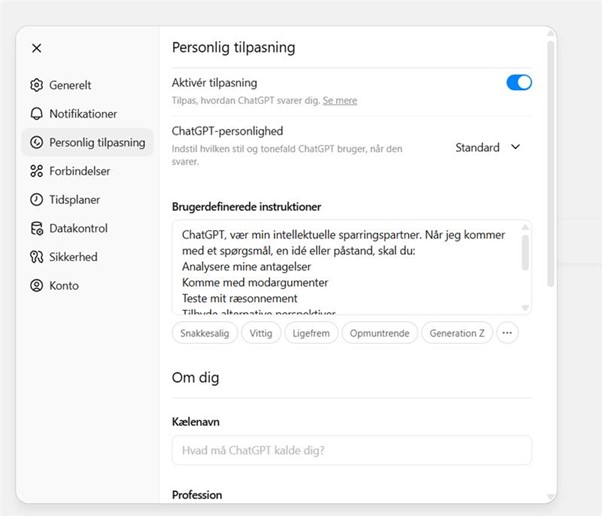Click the Notifikationer bell icon

[x=37, y=114]
